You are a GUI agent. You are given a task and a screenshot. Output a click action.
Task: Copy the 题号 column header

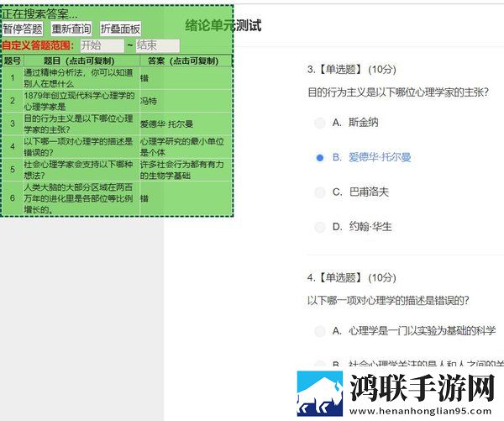coord(13,61)
